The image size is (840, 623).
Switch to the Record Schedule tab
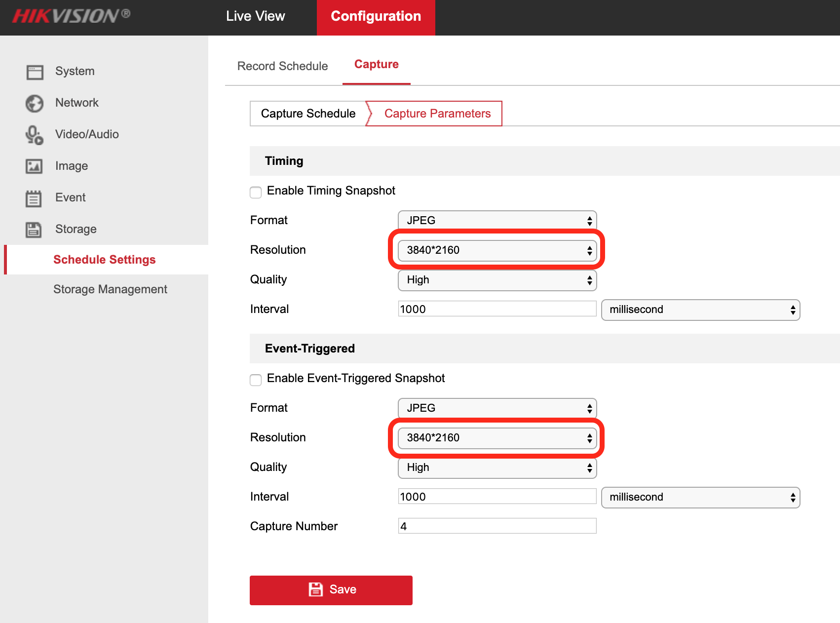coord(282,66)
